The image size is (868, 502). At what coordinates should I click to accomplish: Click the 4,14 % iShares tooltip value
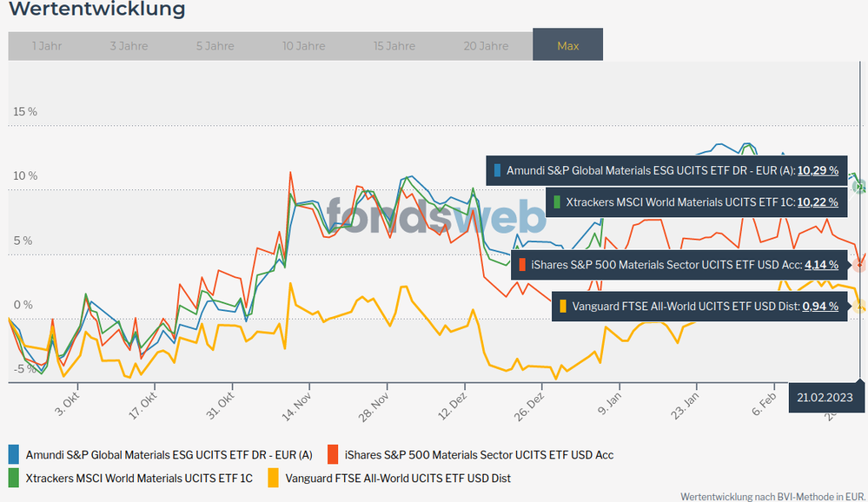coord(821,265)
